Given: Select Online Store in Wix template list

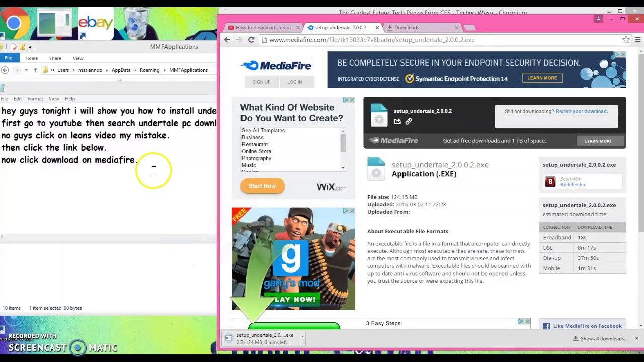Looking at the screenshot, I should click(256, 151).
